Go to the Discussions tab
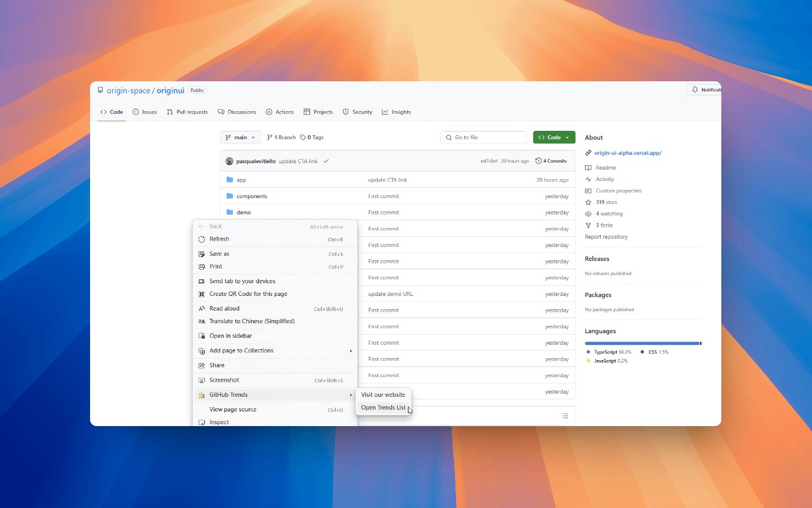812x508 pixels. pos(237,112)
